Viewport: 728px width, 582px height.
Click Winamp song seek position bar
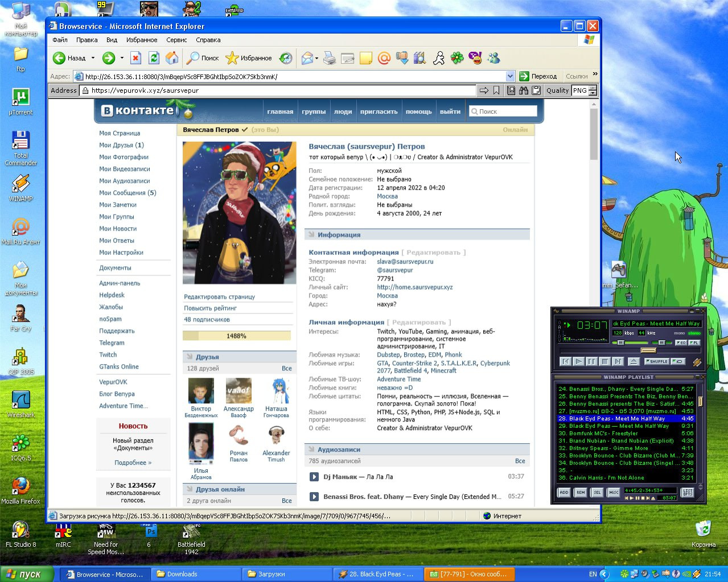pos(630,350)
